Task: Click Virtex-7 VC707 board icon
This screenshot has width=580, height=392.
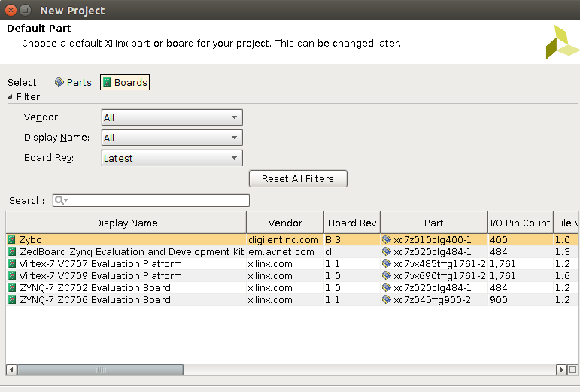Action: coord(12,264)
